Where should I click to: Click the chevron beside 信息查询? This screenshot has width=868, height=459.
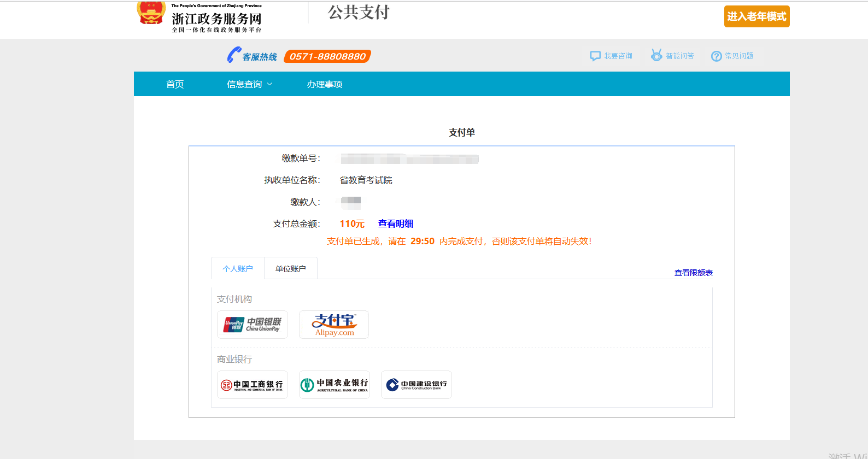click(270, 84)
